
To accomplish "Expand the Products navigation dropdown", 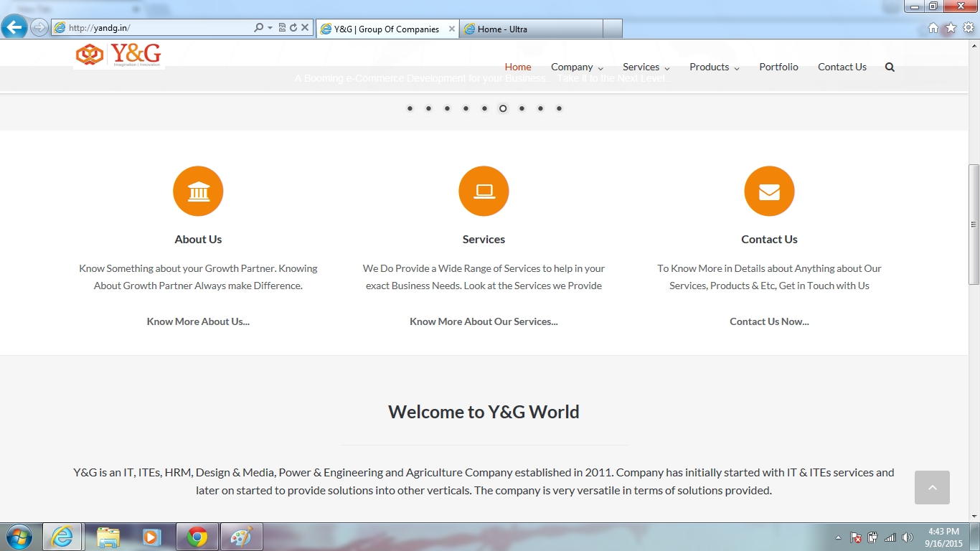I will point(714,67).
